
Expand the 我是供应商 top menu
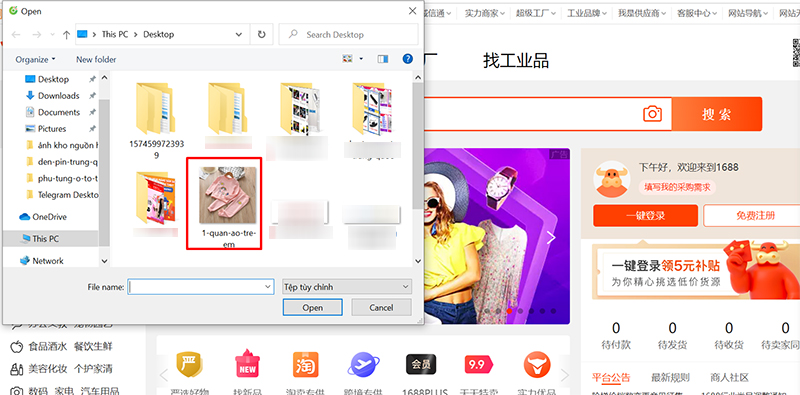642,13
